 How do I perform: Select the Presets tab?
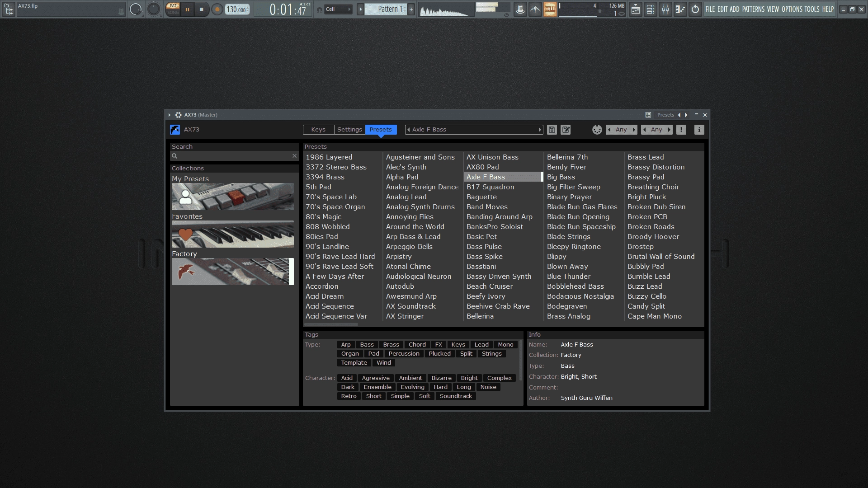(x=381, y=130)
